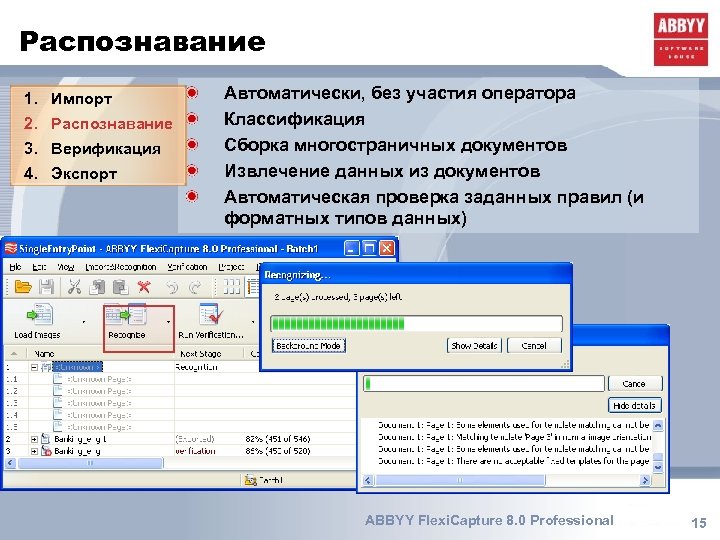Click the Load Images toolbar button
The image size is (720, 540).
coord(38,321)
